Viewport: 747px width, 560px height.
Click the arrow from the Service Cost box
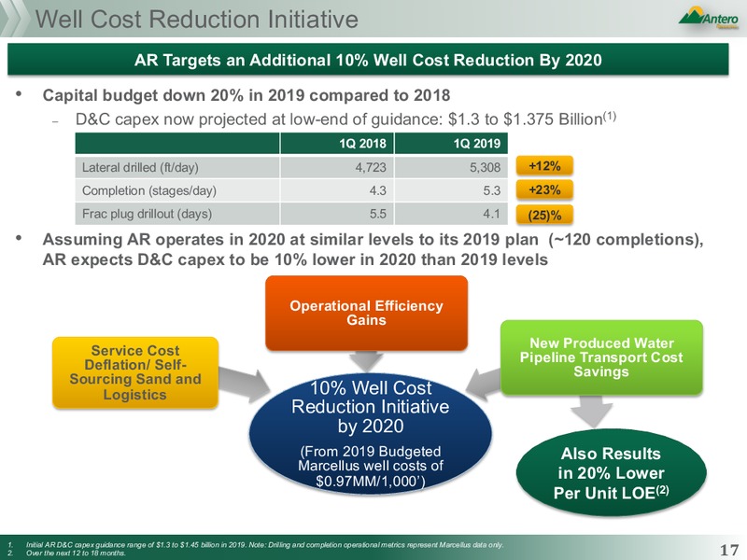[x=244, y=384]
